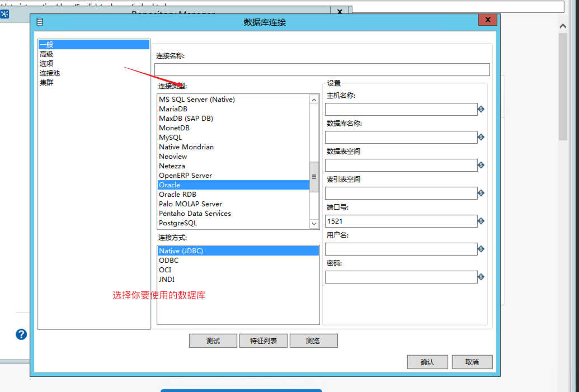
Task: Click variable icon beside 密码 field
Action: [481, 277]
